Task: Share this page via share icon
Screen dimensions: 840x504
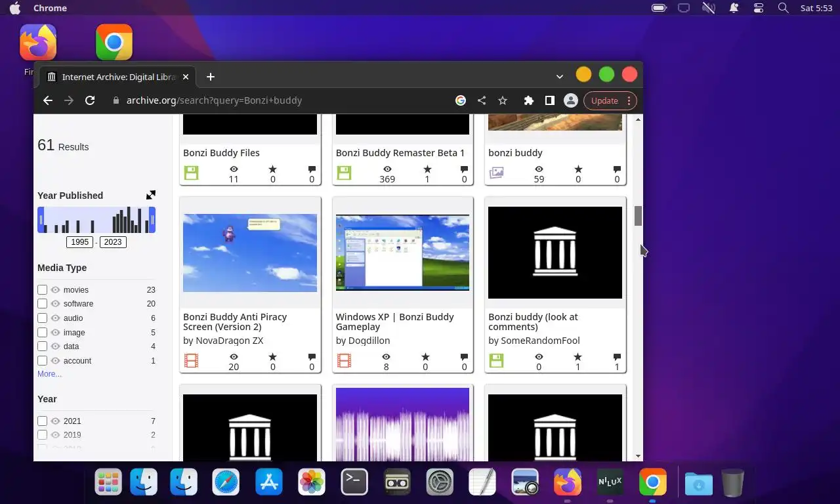Action: pos(482,100)
